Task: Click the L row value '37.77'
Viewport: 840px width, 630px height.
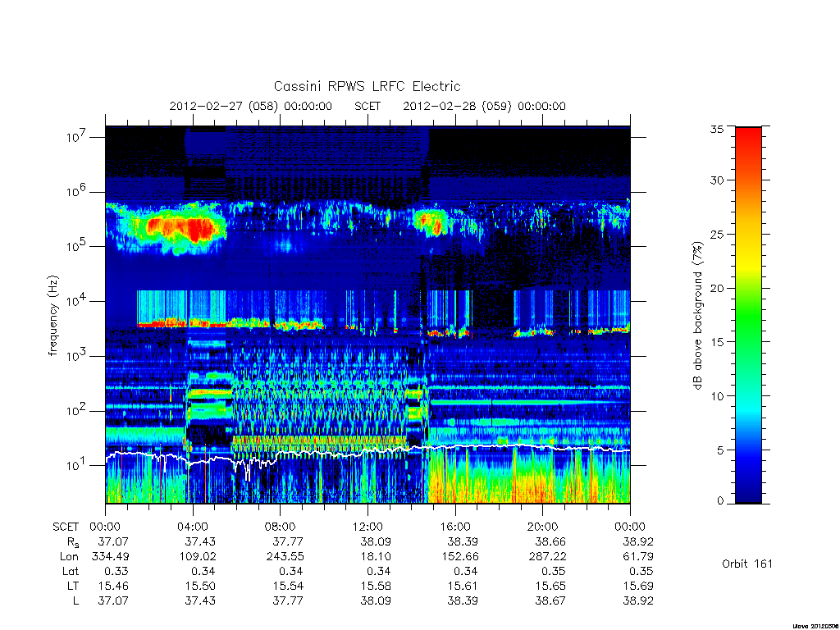Action: [288, 601]
